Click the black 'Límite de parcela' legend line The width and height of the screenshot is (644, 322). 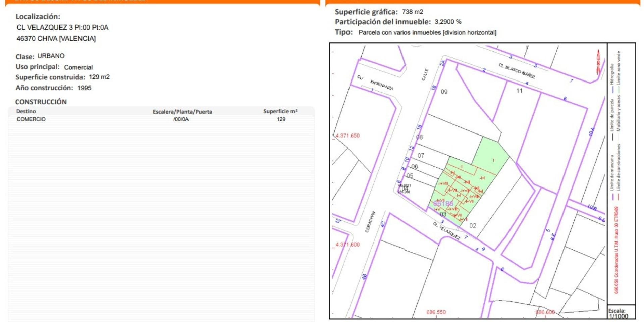(613, 137)
